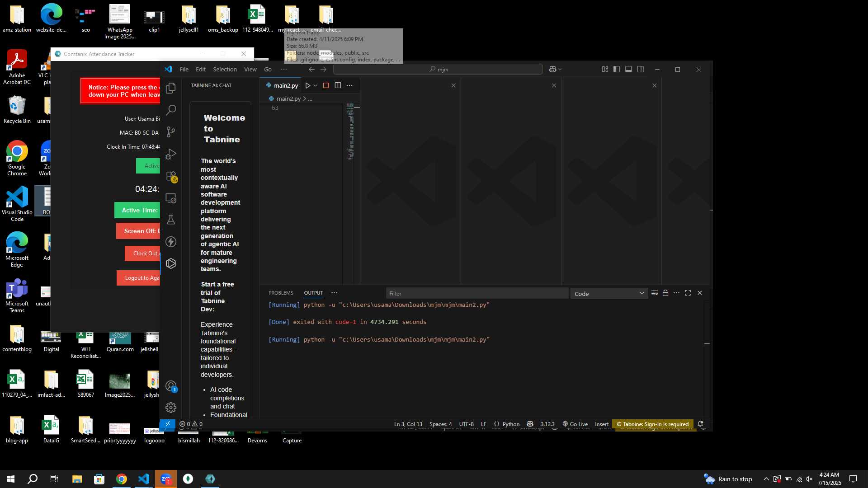Open Search view in VS Code activity bar
The height and width of the screenshot is (488, 868).
point(171,110)
